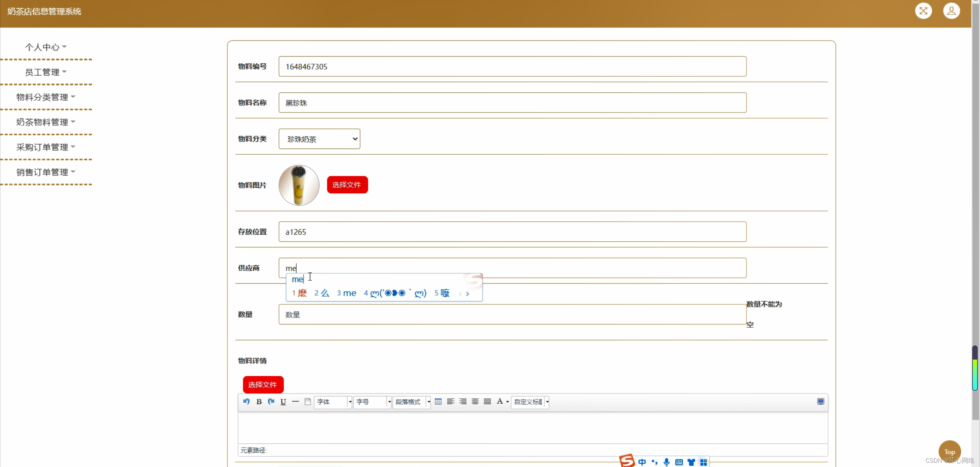Open the font color picker A
Viewport: 980px width, 467px height.
pos(500,401)
